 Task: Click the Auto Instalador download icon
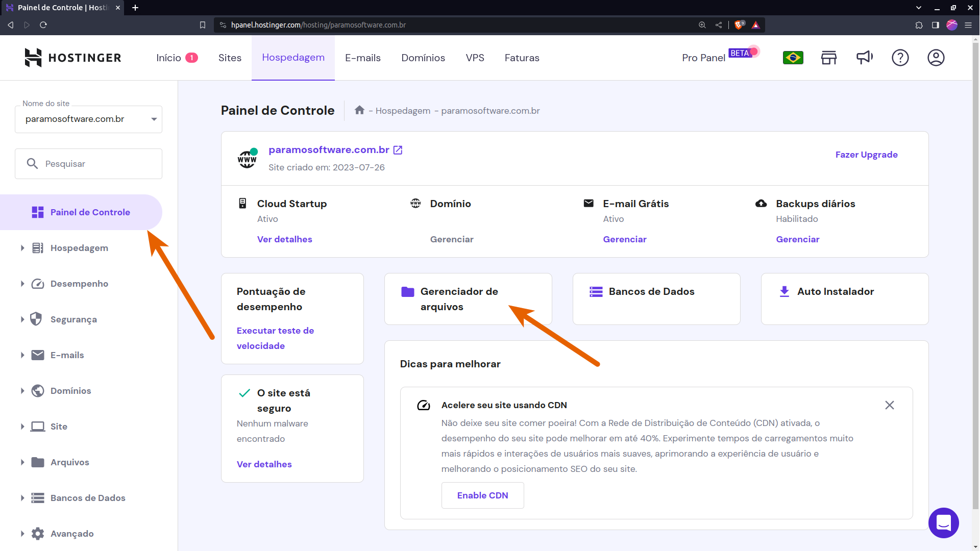tap(784, 292)
